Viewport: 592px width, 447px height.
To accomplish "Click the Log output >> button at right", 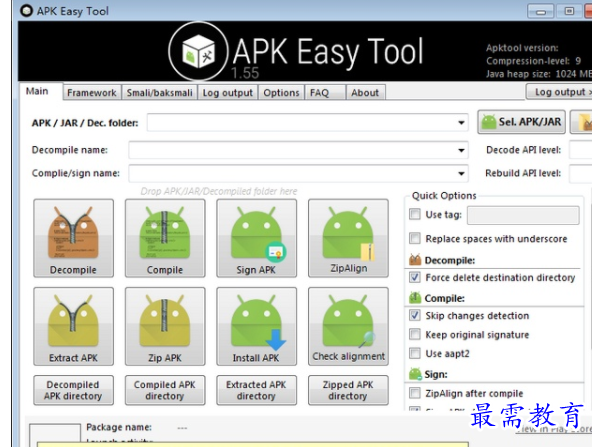I will (560, 92).
